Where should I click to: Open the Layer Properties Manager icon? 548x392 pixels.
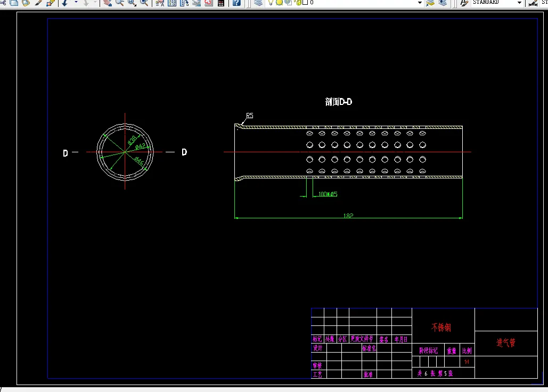(258, 3)
